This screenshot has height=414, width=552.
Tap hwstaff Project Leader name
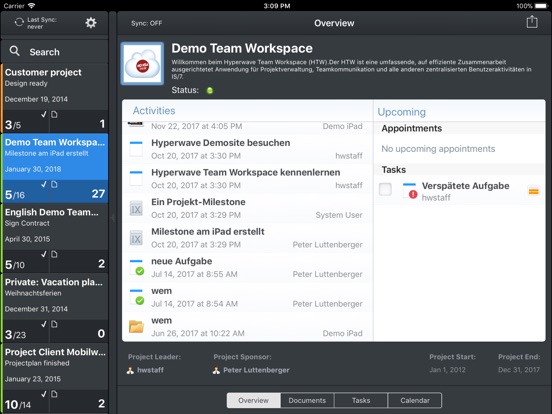tap(150, 370)
